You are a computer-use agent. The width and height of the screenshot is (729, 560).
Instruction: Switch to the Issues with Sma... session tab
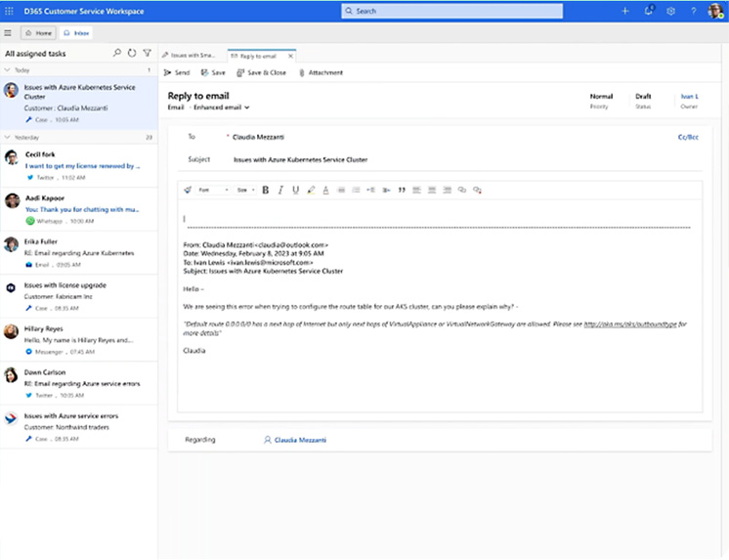click(x=190, y=56)
